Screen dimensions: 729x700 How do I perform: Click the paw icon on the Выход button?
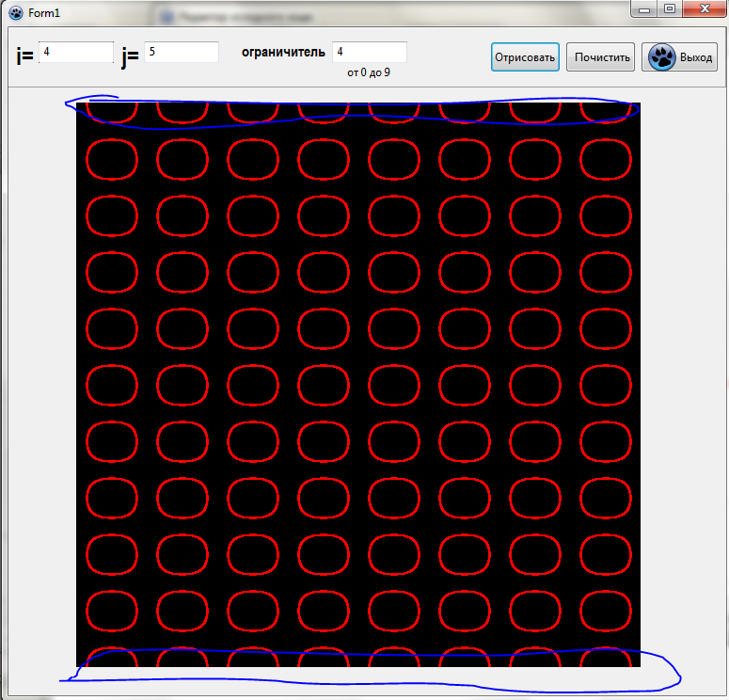tap(662, 56)
